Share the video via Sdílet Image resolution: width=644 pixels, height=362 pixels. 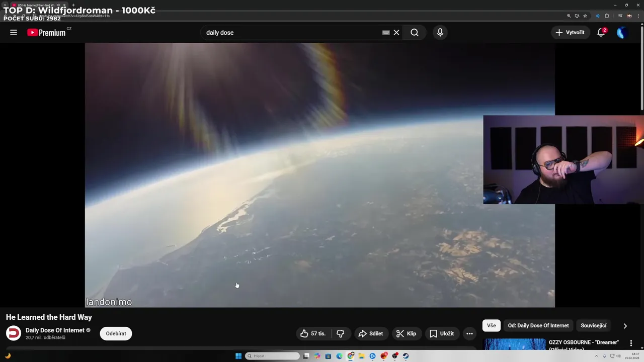tap(371, 333)
